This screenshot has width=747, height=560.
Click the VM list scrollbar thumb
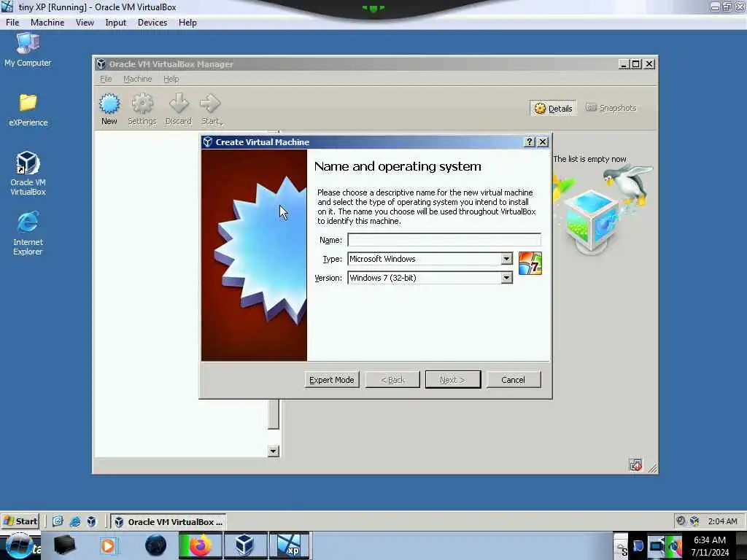click(273, 414)
